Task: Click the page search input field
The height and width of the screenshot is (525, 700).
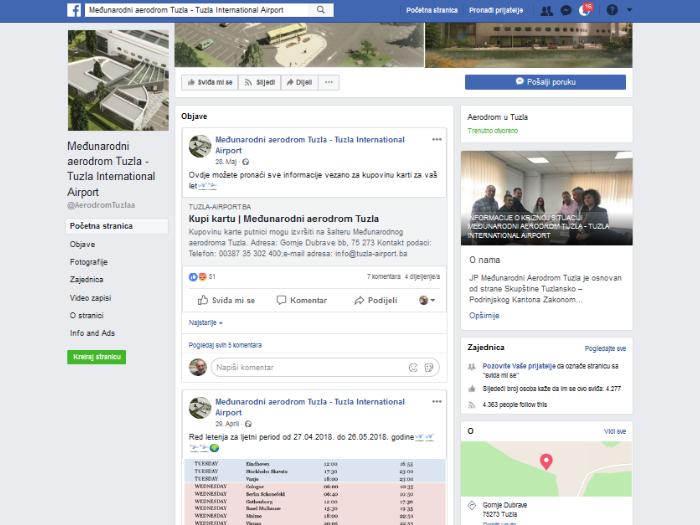Action: pos(197,10)
